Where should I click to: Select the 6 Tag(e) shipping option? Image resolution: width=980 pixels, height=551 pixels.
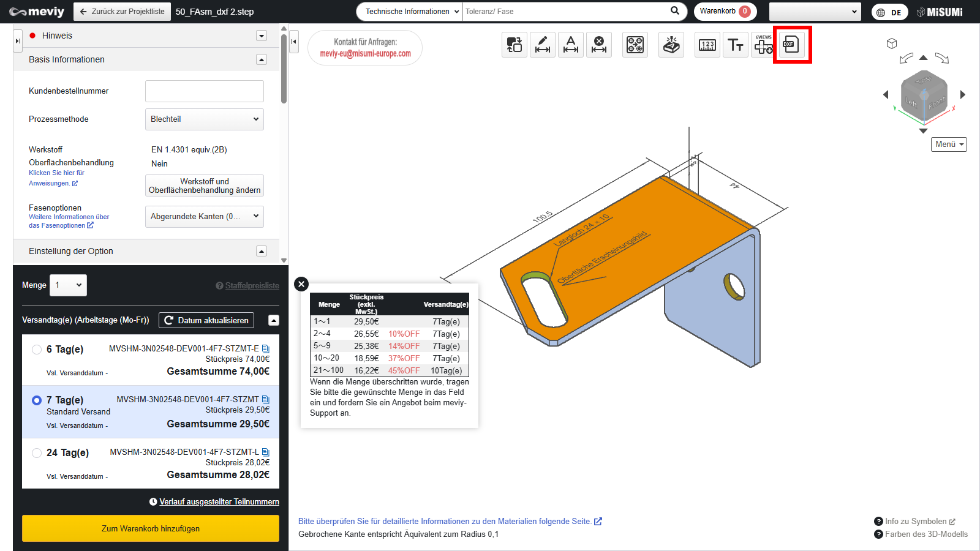[x=37, y=350]
